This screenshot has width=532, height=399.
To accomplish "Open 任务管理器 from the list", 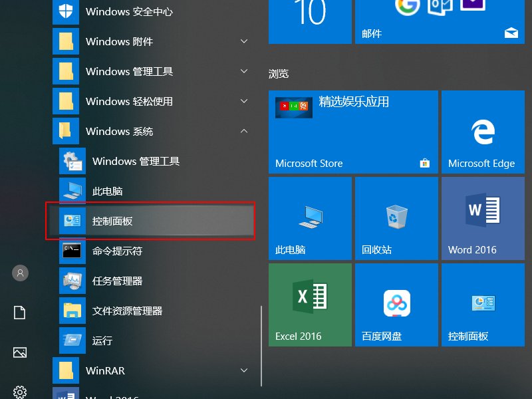I will (150, 281).
